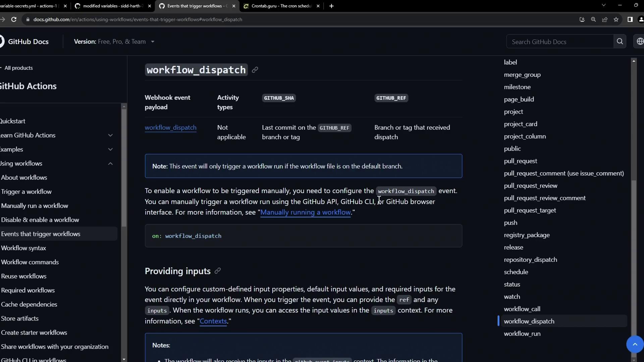Bookmark this page with the star icon

(616, 19)
